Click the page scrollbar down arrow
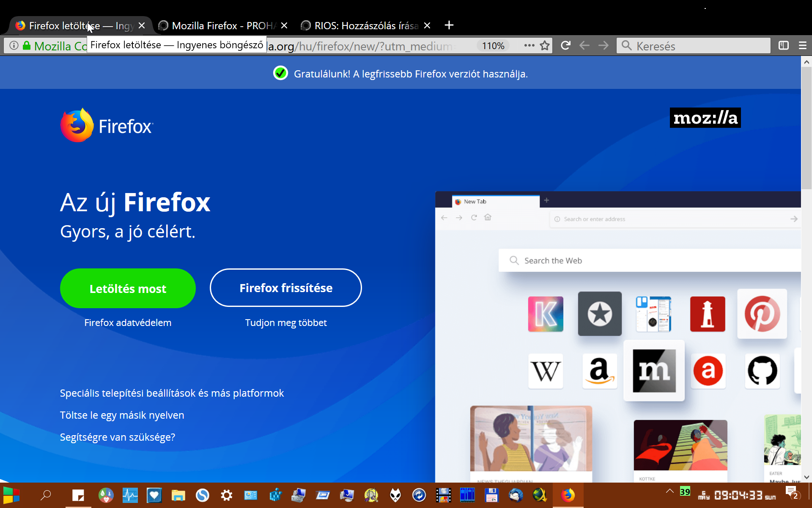The height and width of the screenshot is (508, 812). (807, 477)
